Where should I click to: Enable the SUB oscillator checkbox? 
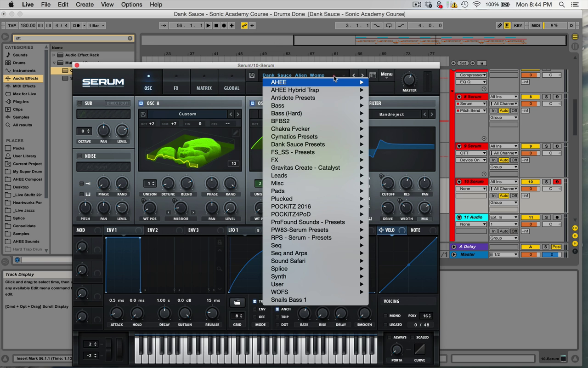(x=80, y=103)
